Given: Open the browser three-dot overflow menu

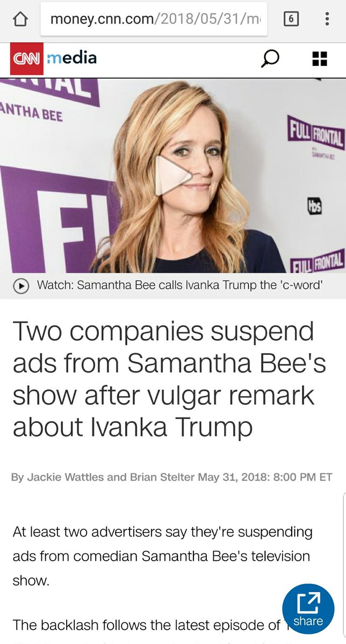Looking at the screenshot, I should pos(327,20).
